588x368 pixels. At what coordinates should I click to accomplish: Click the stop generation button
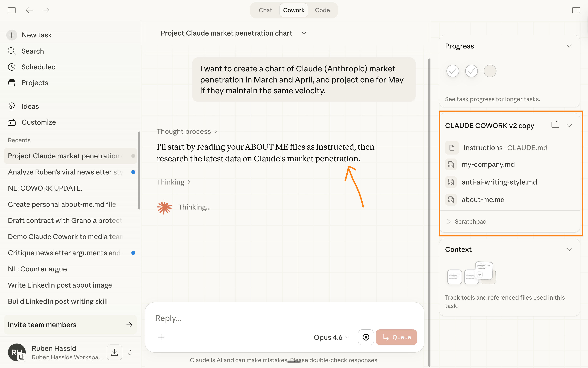click(x=366, y=337)
